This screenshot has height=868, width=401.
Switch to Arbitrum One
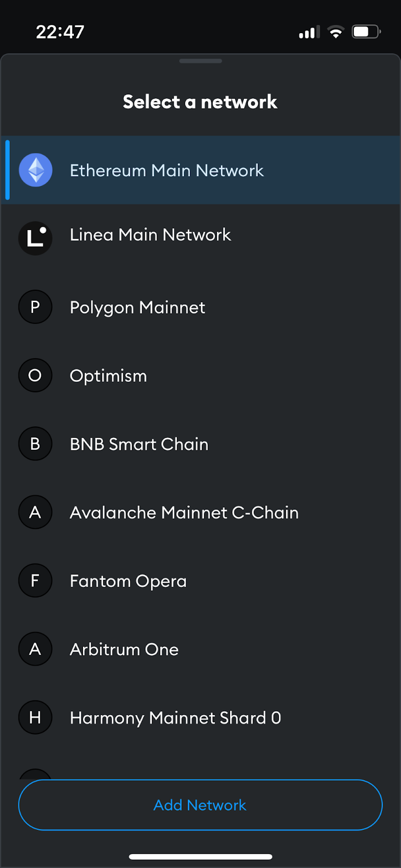pyautogui.click(x=124, y=649)
